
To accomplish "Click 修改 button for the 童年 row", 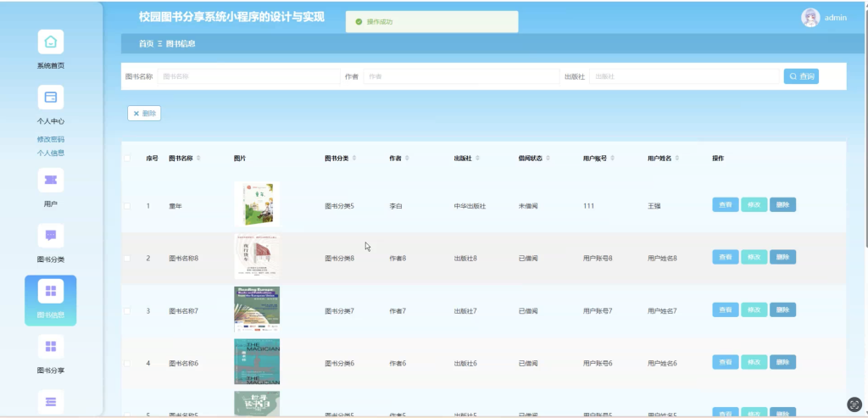I will 754,205.
